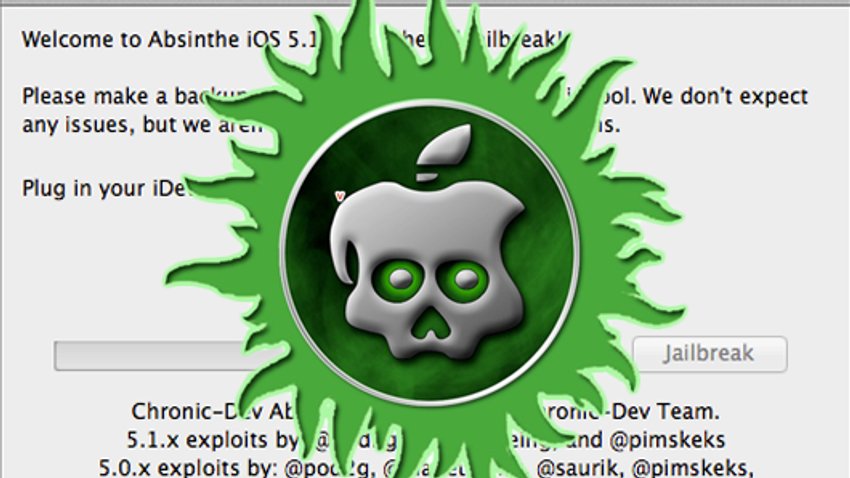
Task: Click 'Welcome to Absinthe iOS 5.1' heading text
Action: coord(169,40)
